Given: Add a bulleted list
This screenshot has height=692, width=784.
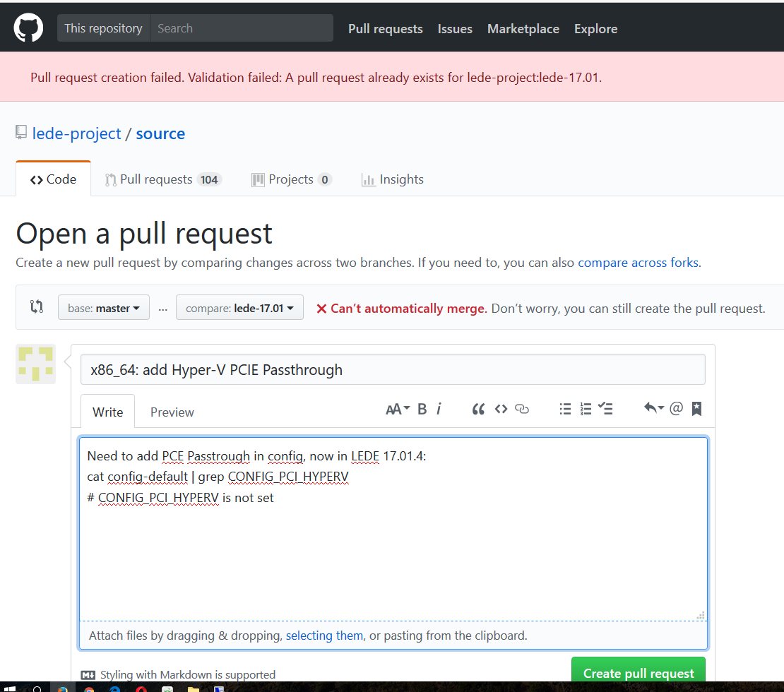Looking at the screenshot, I should [x=565, y=409].
